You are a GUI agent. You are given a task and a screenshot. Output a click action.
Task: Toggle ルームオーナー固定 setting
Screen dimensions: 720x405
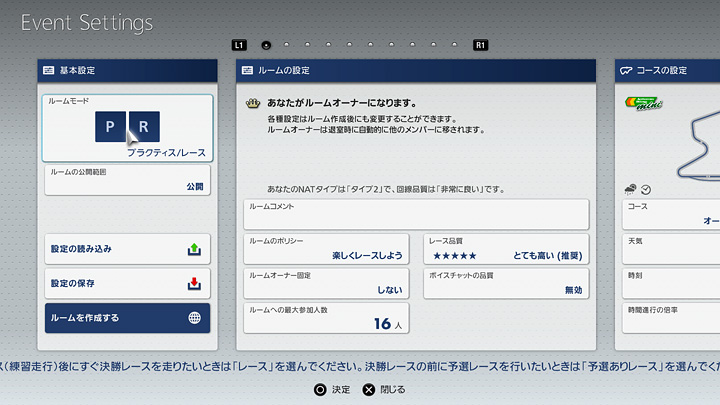pos(326,283)
